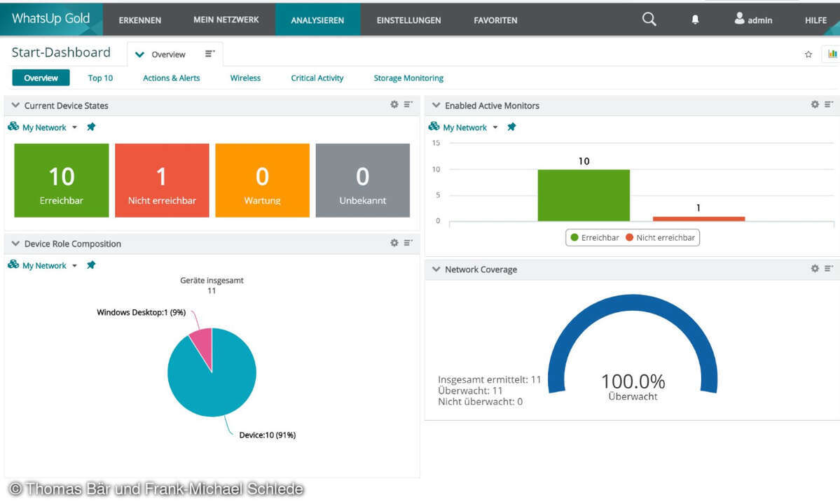Image resolution: width=840 pixels, height=504 pixels.
Task: Toggle Nicht erreichbar legend entry in chart
Action: click(661, 237)
